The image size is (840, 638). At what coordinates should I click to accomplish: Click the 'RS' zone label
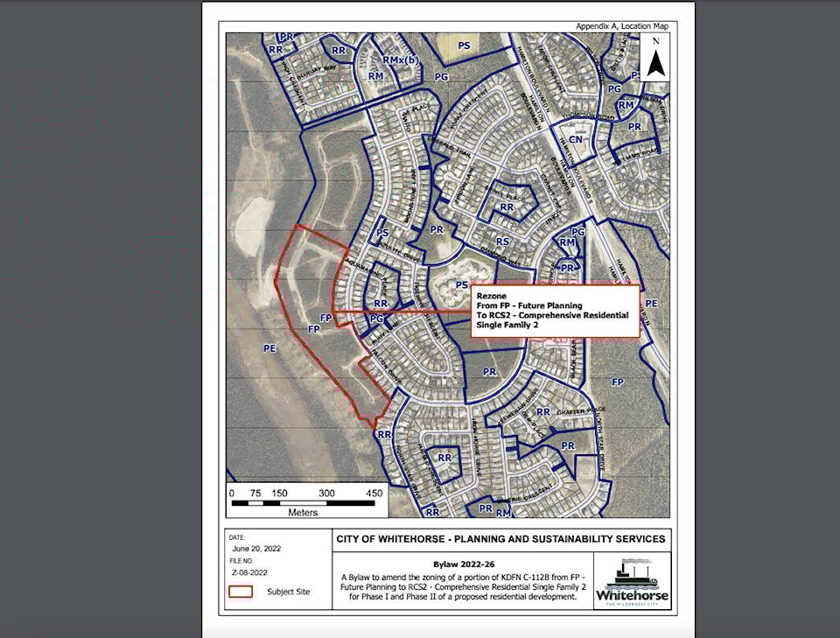tap(502, 242)
